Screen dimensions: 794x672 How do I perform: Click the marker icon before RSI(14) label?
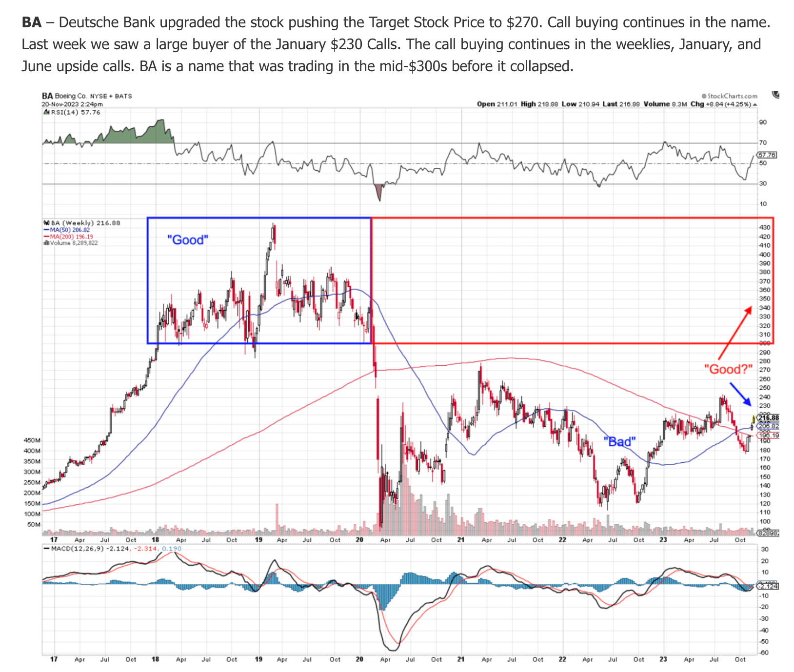tap(46, 112)
